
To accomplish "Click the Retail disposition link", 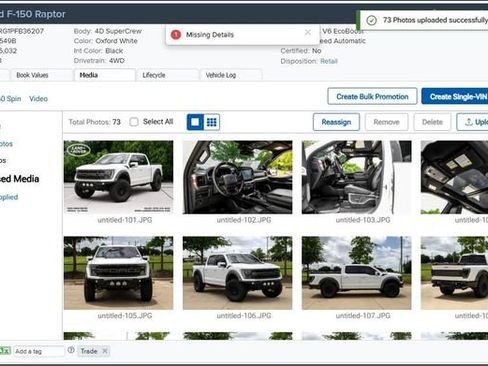I will pos(329,61).
